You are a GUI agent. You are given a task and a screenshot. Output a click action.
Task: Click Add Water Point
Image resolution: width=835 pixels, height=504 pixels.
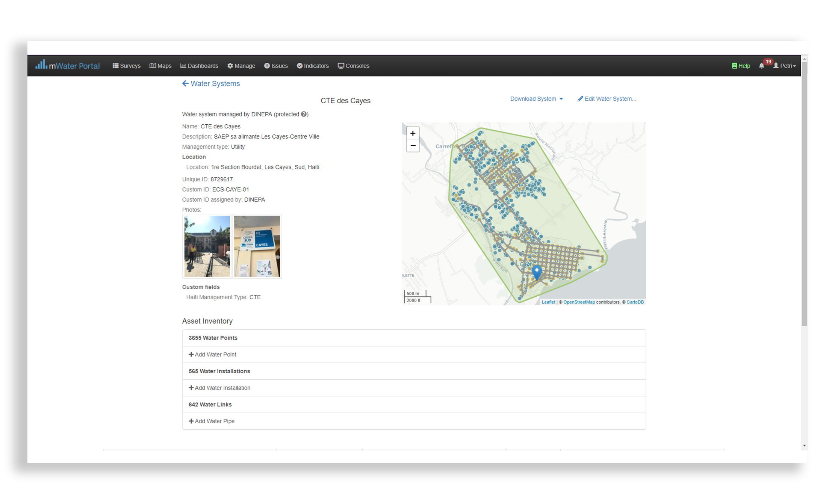212,355
